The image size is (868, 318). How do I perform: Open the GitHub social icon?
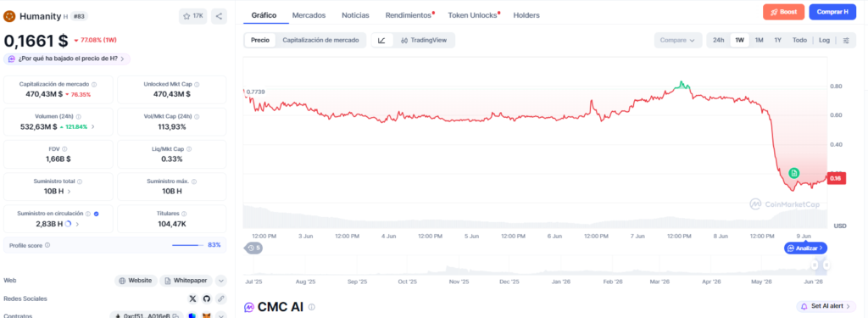click(207, 298)
